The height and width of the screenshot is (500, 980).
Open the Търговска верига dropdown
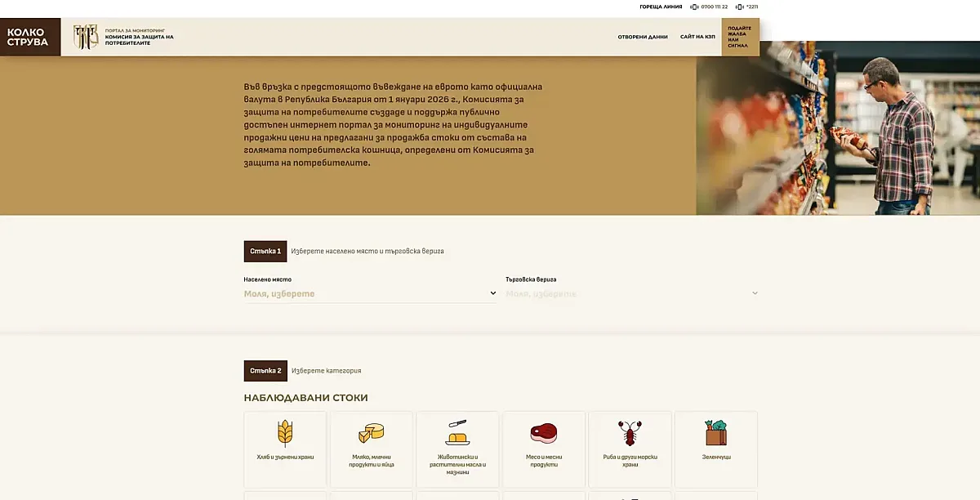(x=632, y=293)
